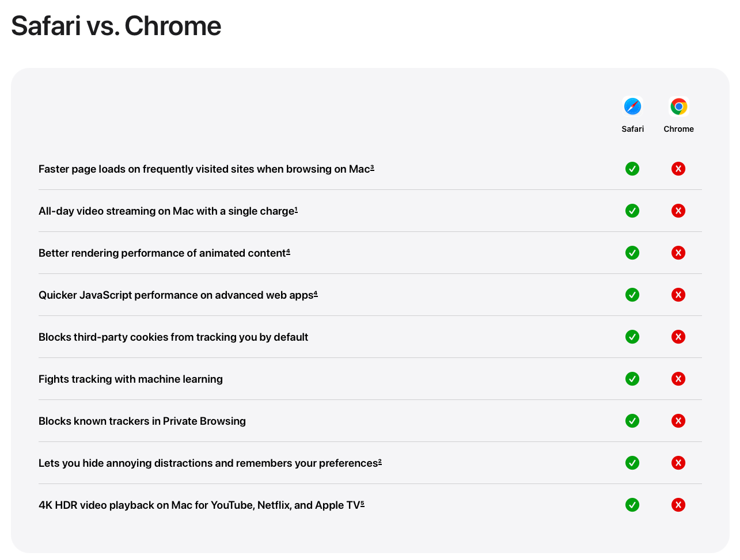Open footnote 2 after remembers your preferences
This screenshot has width=740, height=560.
[x=380, y=461]
